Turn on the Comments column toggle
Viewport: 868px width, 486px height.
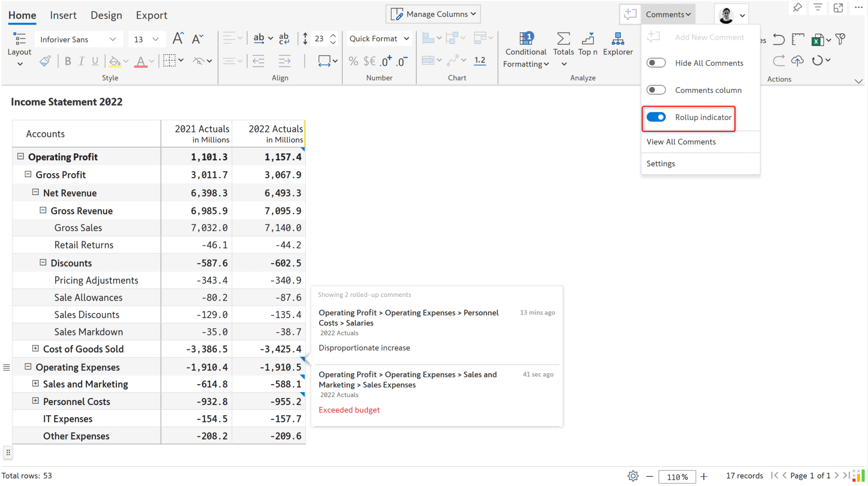click(656, 89)
